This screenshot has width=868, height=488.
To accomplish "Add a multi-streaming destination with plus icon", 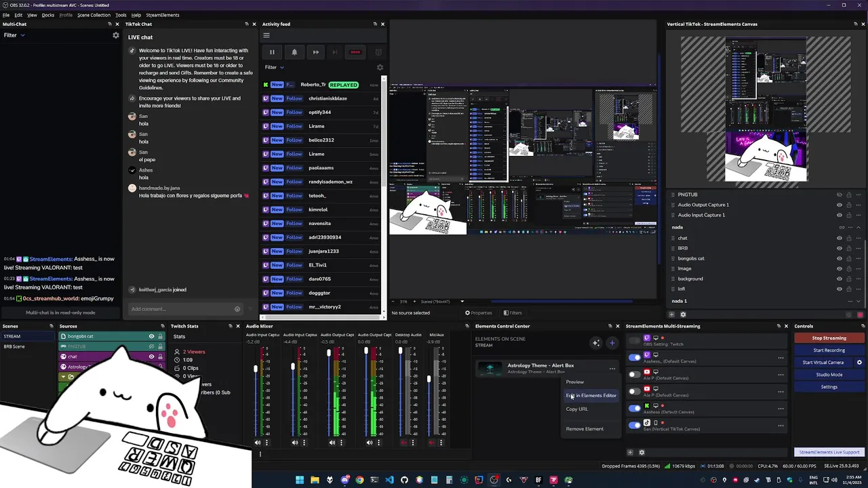I will (x=630, y=452).
